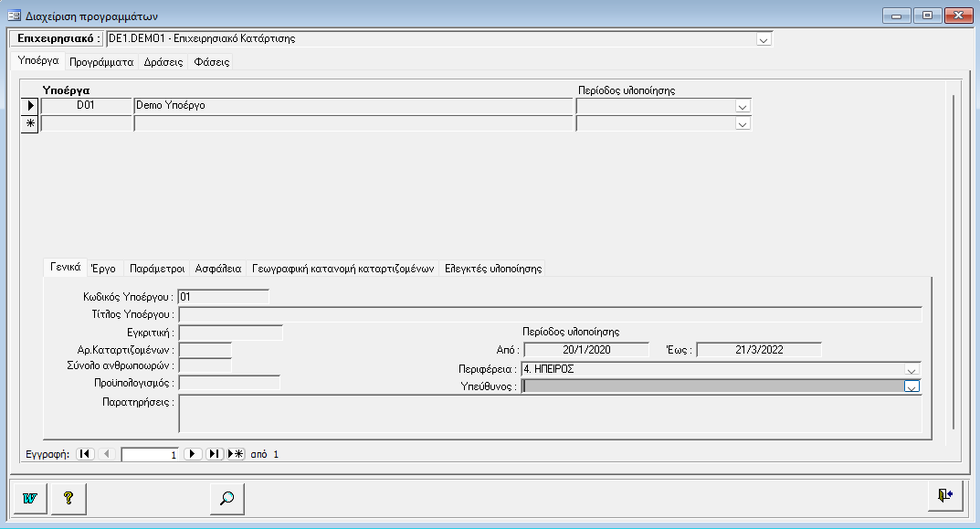The height and width of the screenshot is (529, 980).
Task: Expand the Επιχειρησιακό dropdown
Action: coord(764,39)
